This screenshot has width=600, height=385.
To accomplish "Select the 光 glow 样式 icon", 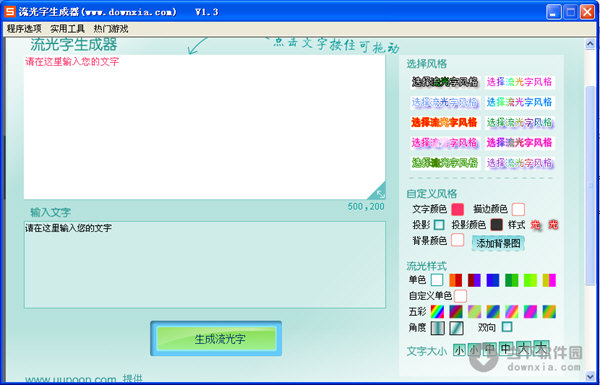I will point(553,225).
